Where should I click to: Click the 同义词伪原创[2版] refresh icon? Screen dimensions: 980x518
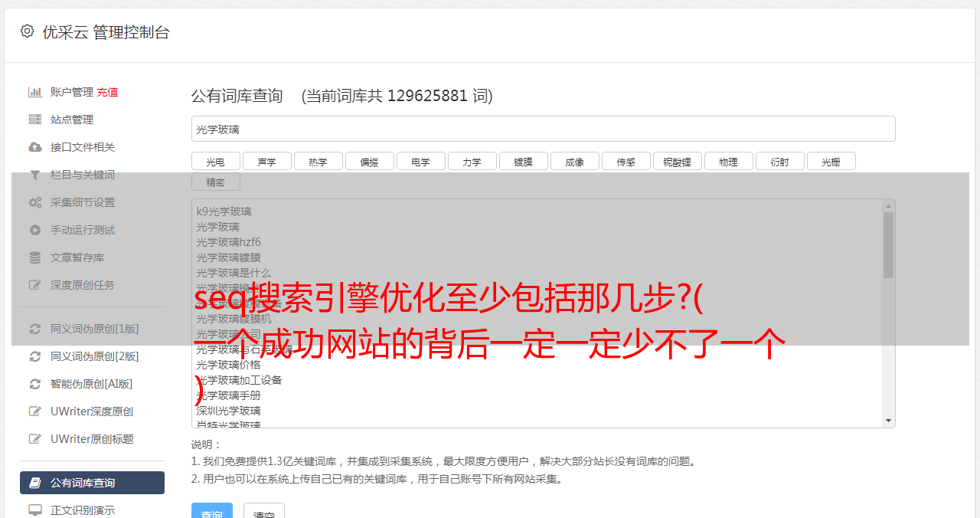coord(35,356)
